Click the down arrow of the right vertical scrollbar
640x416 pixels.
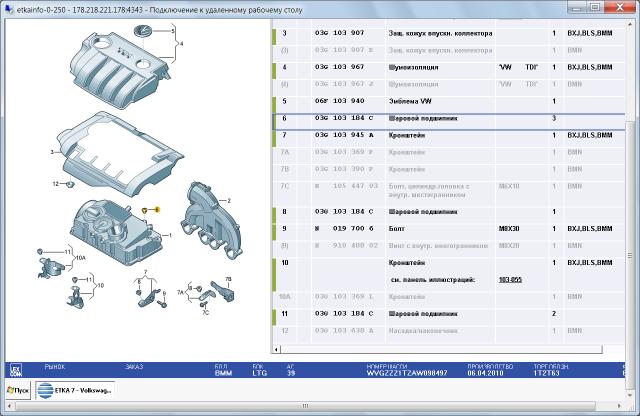630,395
